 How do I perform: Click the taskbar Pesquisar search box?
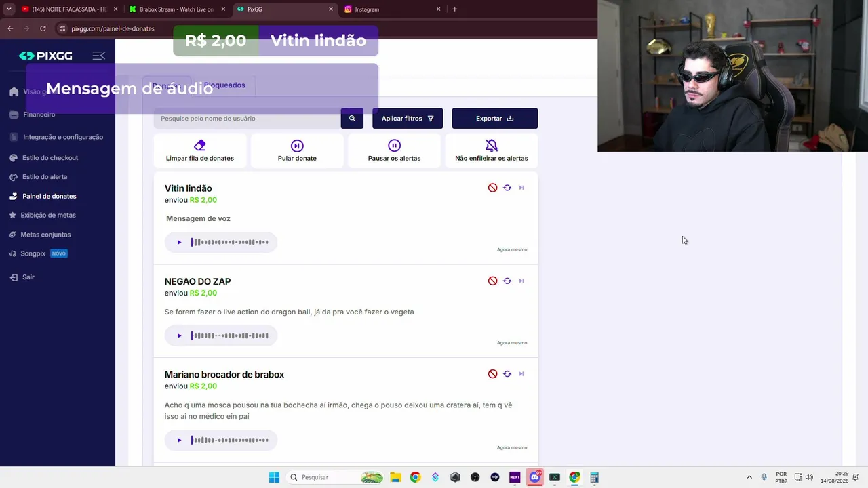pos(335,477)
